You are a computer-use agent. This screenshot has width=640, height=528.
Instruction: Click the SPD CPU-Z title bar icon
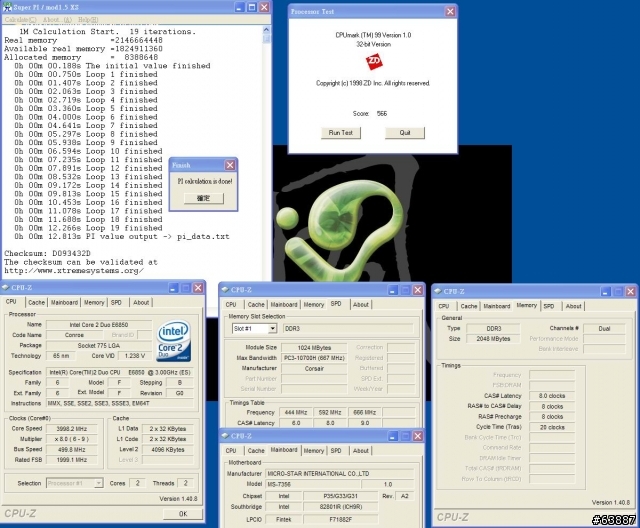(x=225, y=290)
